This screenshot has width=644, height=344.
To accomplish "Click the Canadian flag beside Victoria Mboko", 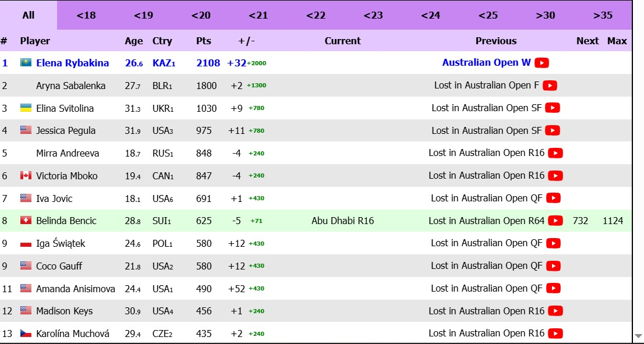I will coord(26,176).
